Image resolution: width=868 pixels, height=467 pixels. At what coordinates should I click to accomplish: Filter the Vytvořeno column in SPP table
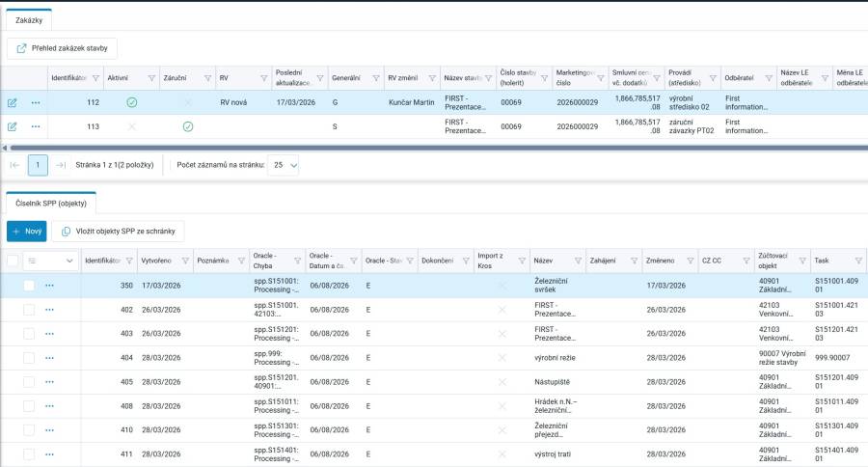click(x=185, y=261)
